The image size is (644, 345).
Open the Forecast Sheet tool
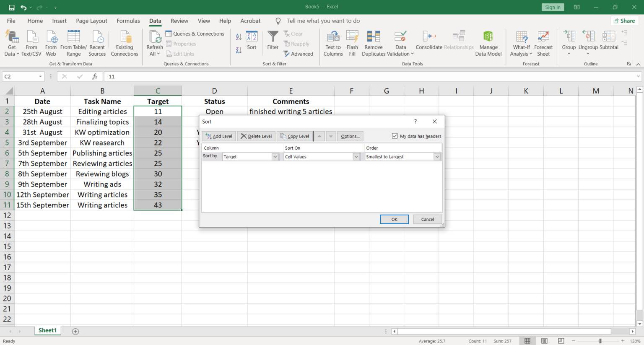point(543,43)
